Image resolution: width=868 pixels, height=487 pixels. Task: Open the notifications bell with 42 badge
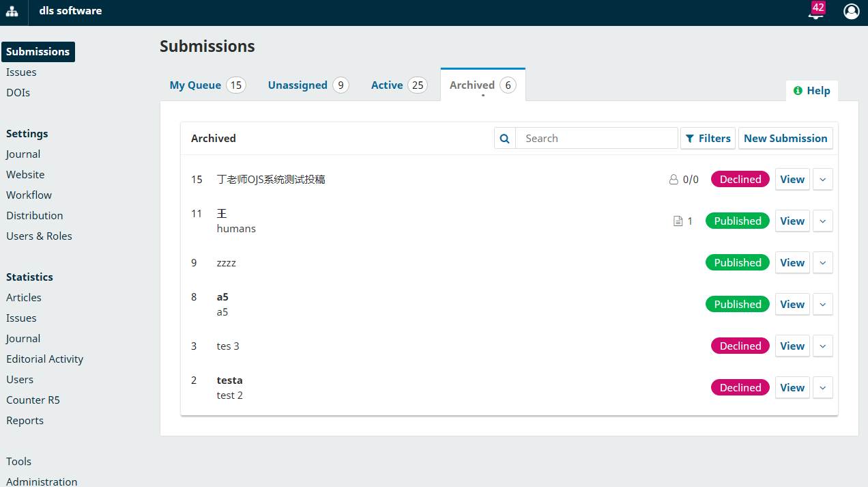click(x=815, y=12)
